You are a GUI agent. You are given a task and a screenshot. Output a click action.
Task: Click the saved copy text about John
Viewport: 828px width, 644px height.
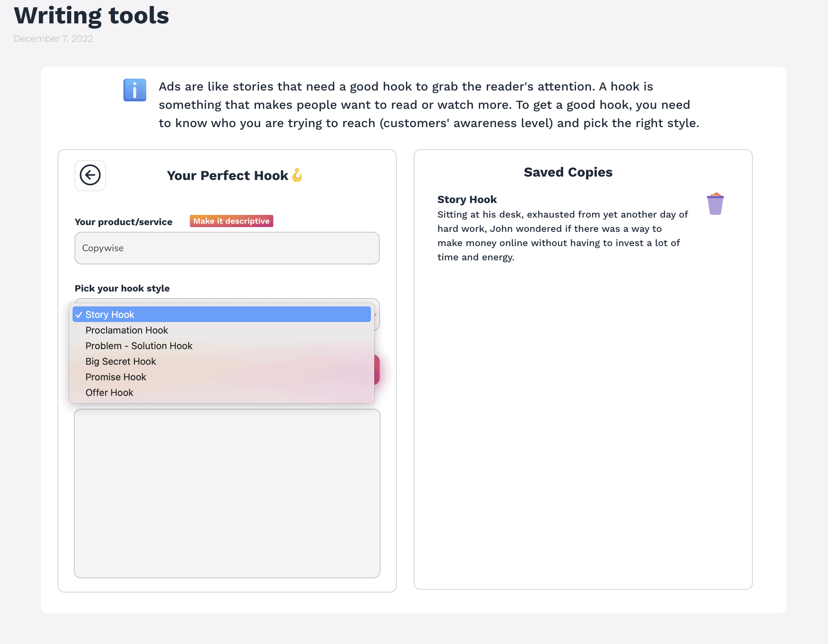point(562,236)
